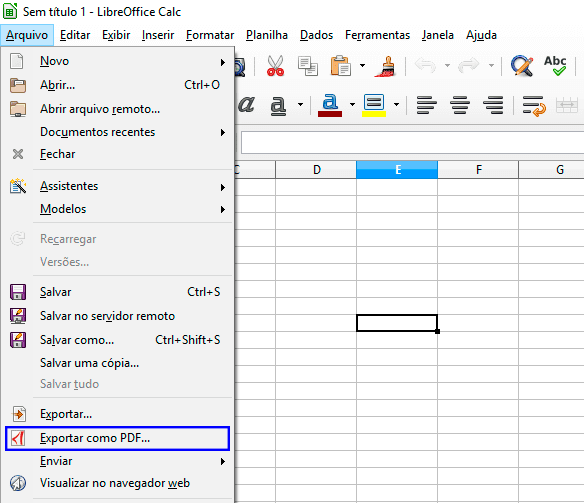
Task: Choose Visualizar no navegador web
Action: [x=118, y=483]
